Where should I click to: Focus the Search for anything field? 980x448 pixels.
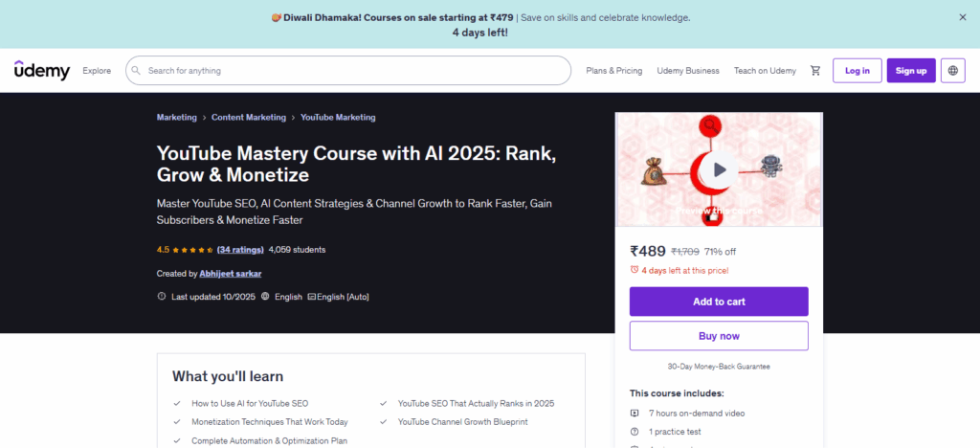pyautogui.click(x=354, y=71)
